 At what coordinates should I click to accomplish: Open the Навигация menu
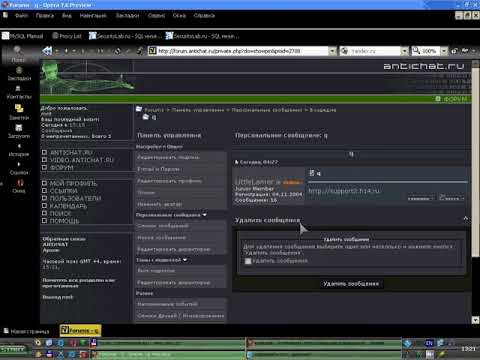(93, 16)
